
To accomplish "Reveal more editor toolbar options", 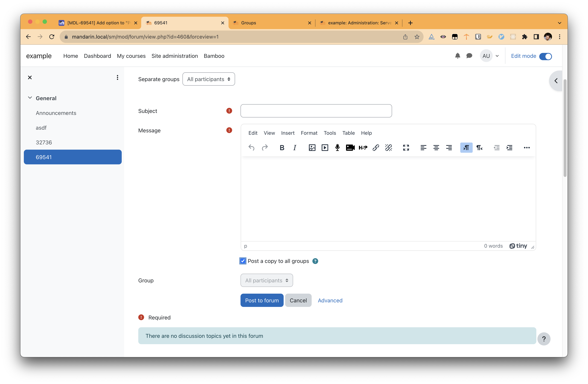I will click(527, 148).
